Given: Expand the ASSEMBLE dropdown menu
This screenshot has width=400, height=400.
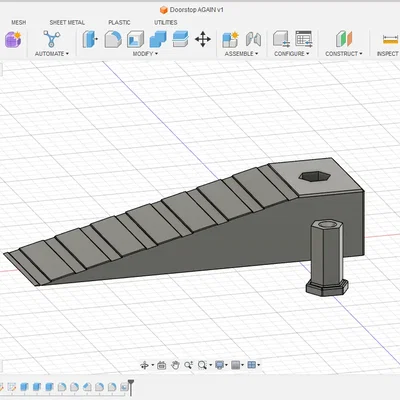Looking at the screenshot, I should tap(241, 54).
